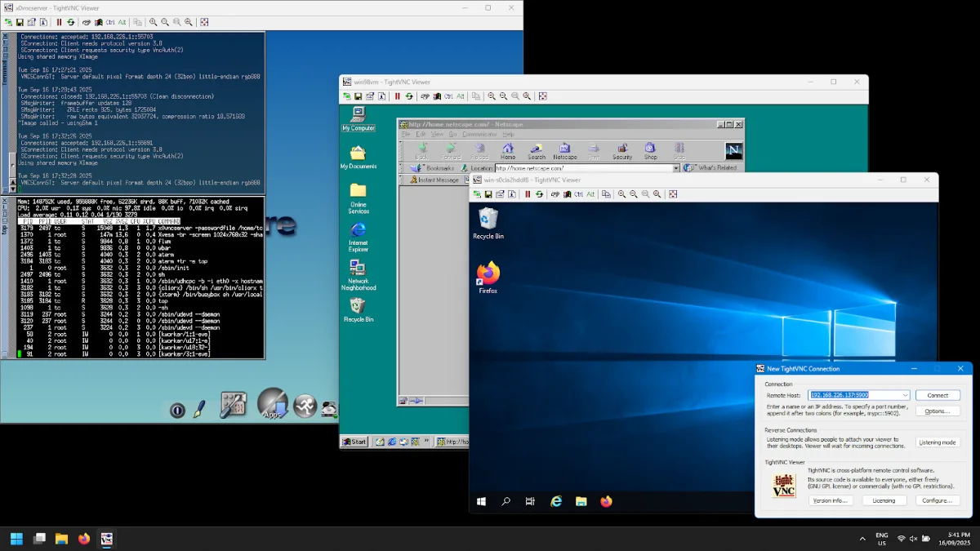The image size is (980, 551).
Task: Open connection options in win98vm viewer toolbar
Action: (x=370, y=96)
